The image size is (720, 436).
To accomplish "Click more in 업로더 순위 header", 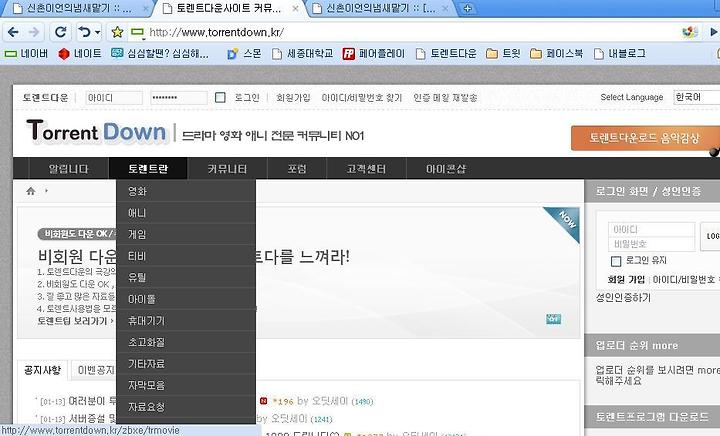I will point(664,346).
